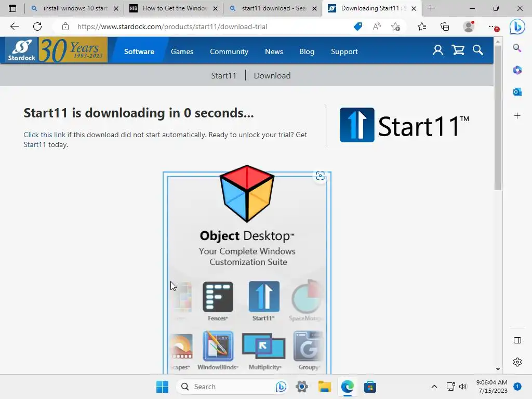Open Edge Settings and more menu
Image resolution: width=532 pixels, height=399 pixels.
(493, 26)
